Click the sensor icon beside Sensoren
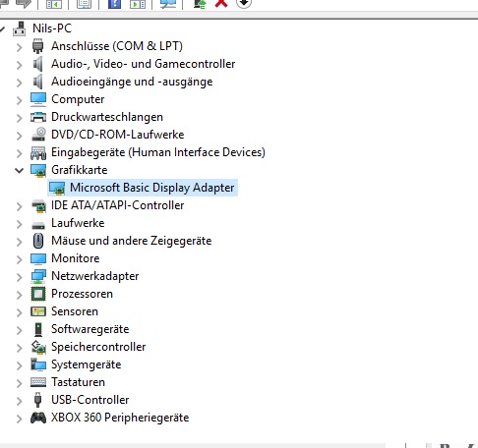 tap(38, 311)
